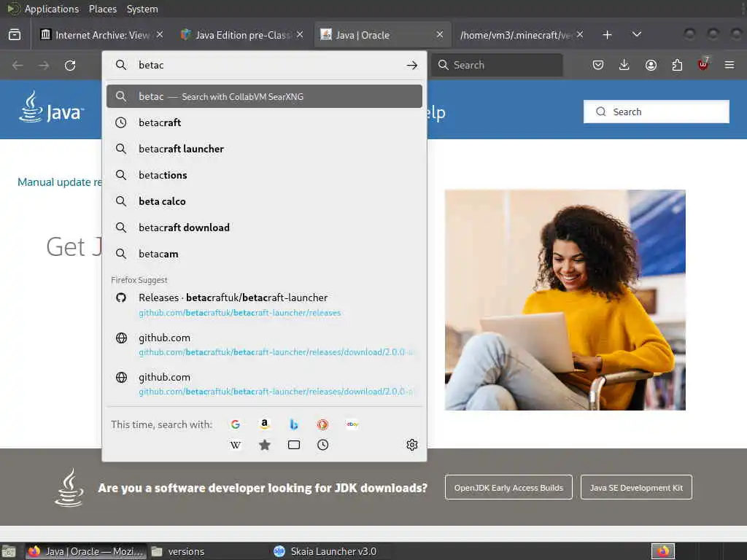This screenshot has height=560, width=747.
Task: Search in history clock icon
Action: 323,445
